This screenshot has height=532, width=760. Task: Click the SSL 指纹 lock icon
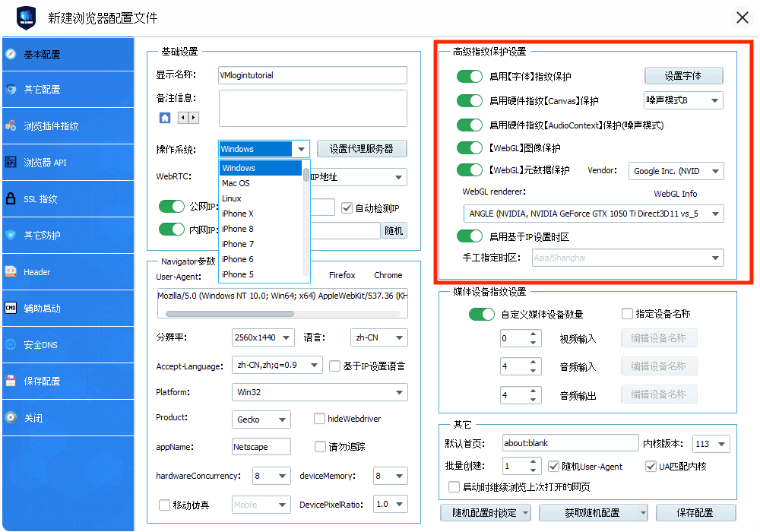(x=11, y=198)
